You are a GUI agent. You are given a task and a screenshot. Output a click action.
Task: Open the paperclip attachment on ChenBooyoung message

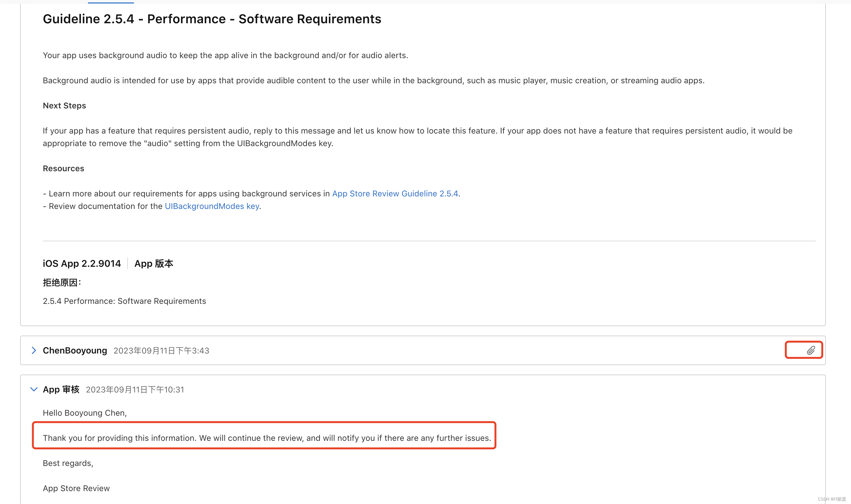(x=810, y=350)
